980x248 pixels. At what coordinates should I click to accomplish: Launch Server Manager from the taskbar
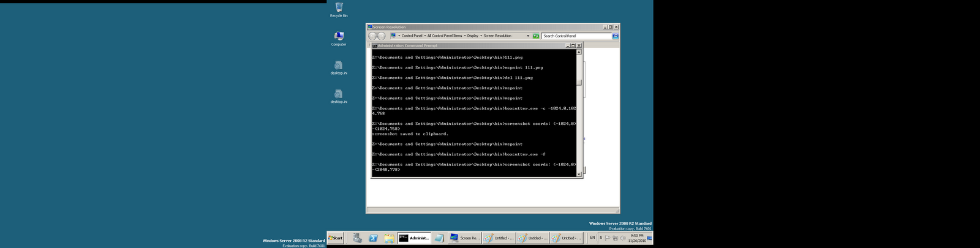tap(357, 238)
